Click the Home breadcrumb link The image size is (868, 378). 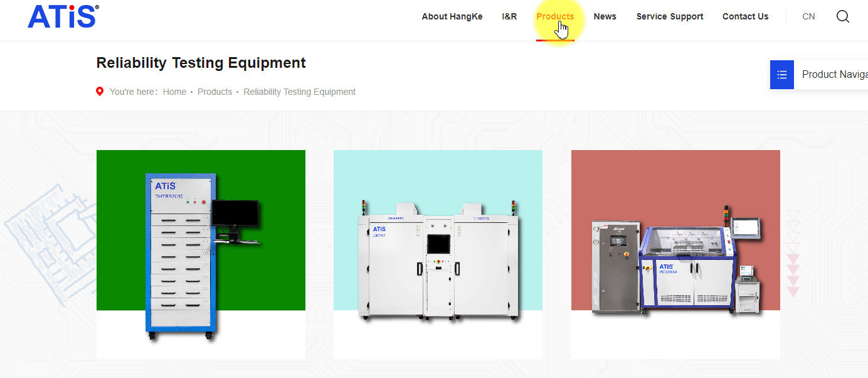pyautogui.click(x=174, y=92)
